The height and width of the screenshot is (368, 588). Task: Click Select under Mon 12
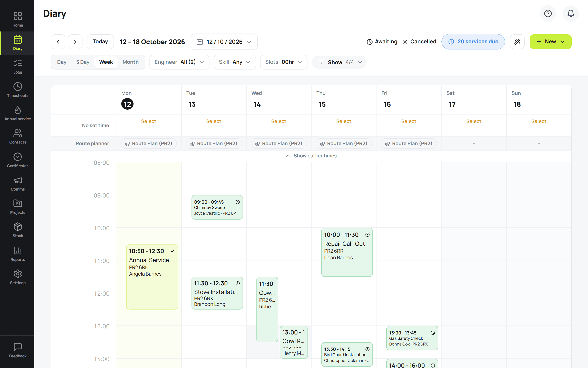point(149,121)
